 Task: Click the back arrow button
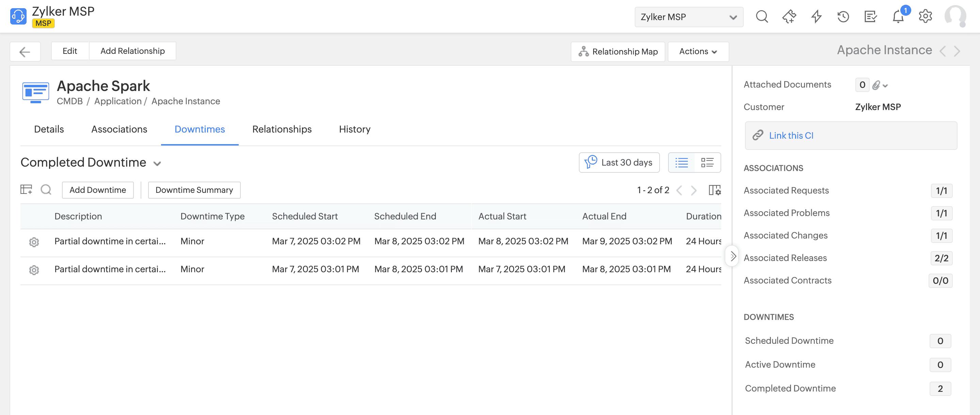click(x=25, y=51)
